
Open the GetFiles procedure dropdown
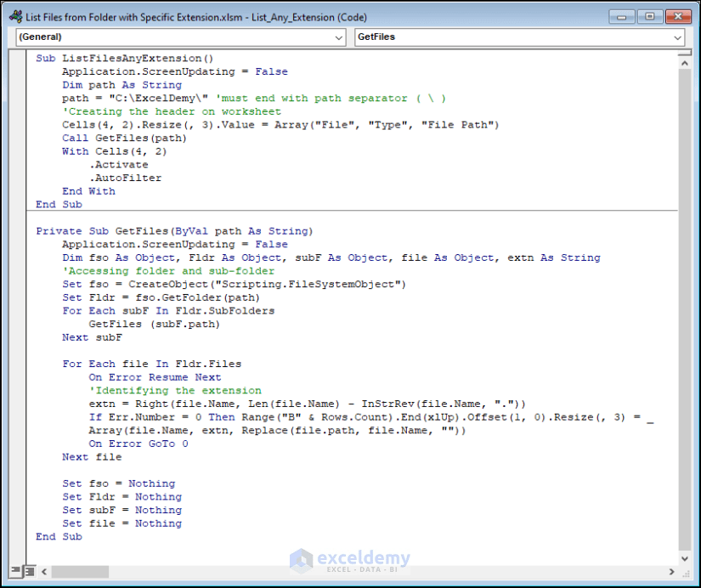click(519, 37)
